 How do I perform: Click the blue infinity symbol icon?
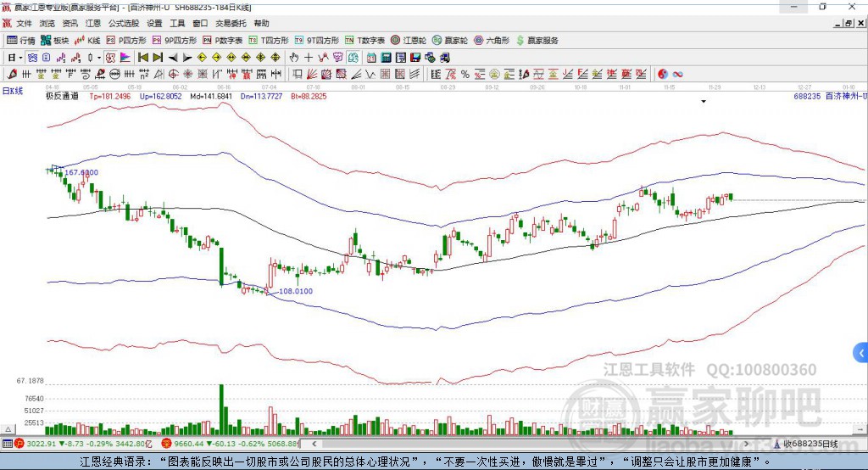pos(677,75)
